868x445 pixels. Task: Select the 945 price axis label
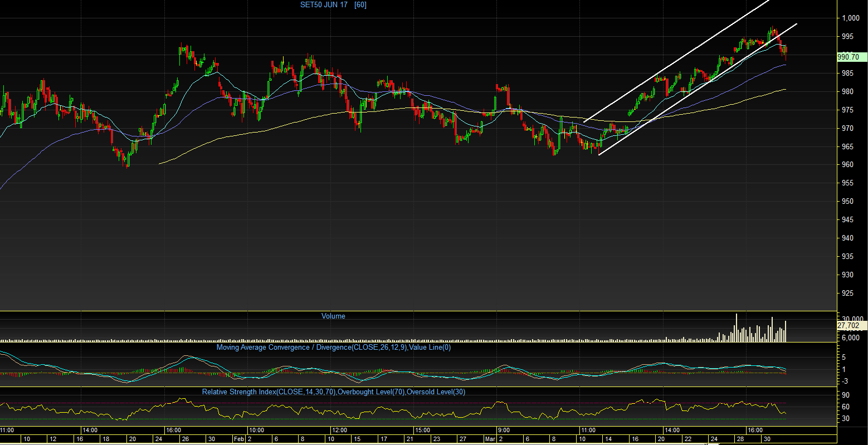click(847, 220)
